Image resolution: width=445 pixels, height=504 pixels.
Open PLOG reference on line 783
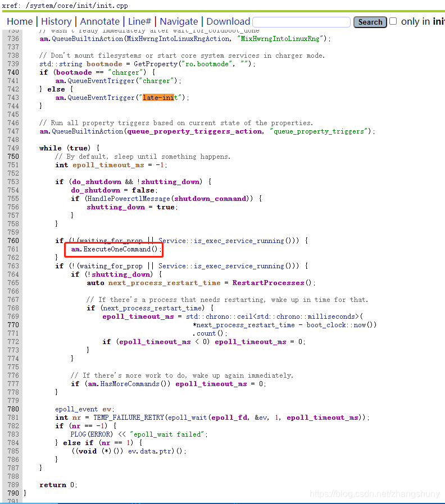[x=78, y=434]
